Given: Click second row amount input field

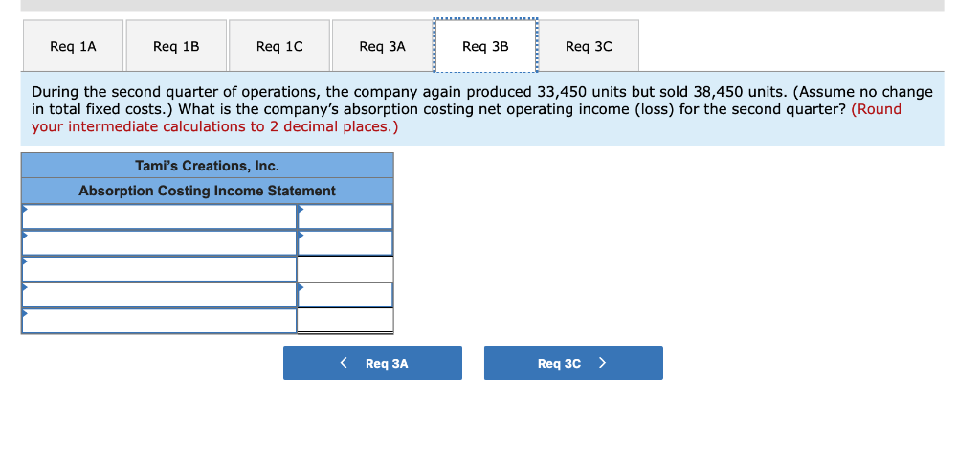Looking at the screenshot, I should [345, 242].
